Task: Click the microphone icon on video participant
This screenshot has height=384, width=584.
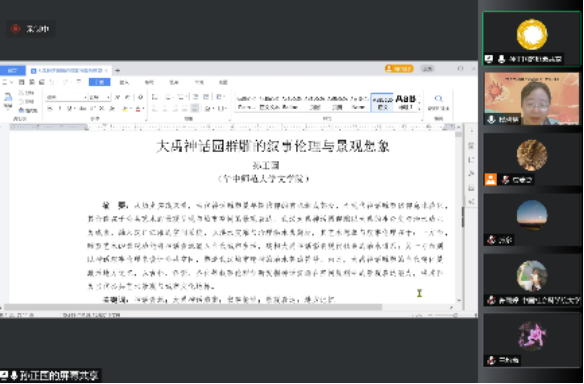Action: pos(492,120)
